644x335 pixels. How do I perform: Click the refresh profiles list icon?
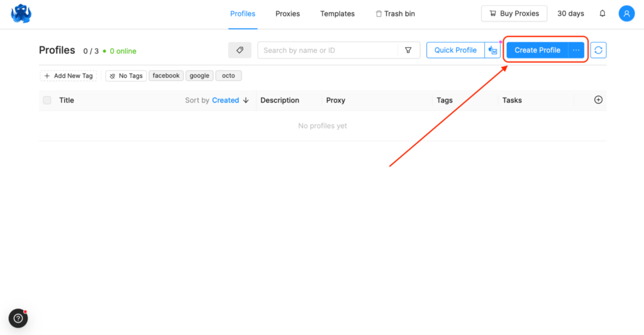pos(598,50)
